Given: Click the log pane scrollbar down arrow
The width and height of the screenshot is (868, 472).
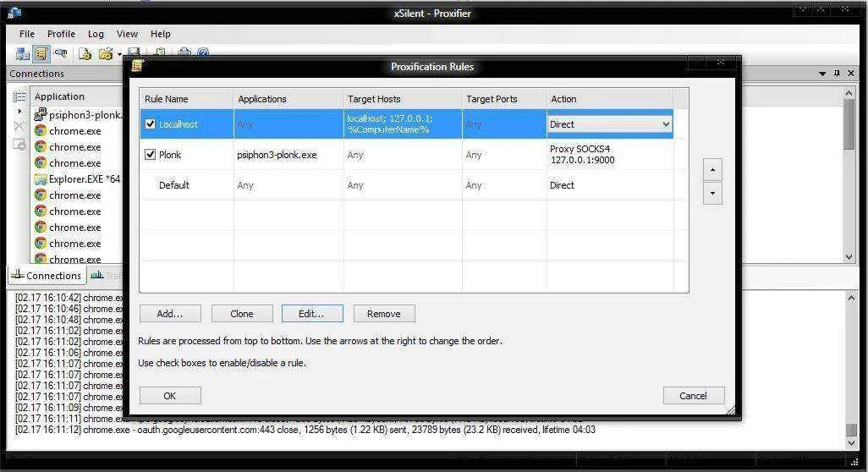Looking at the screenshot, I should click(851, 443).
